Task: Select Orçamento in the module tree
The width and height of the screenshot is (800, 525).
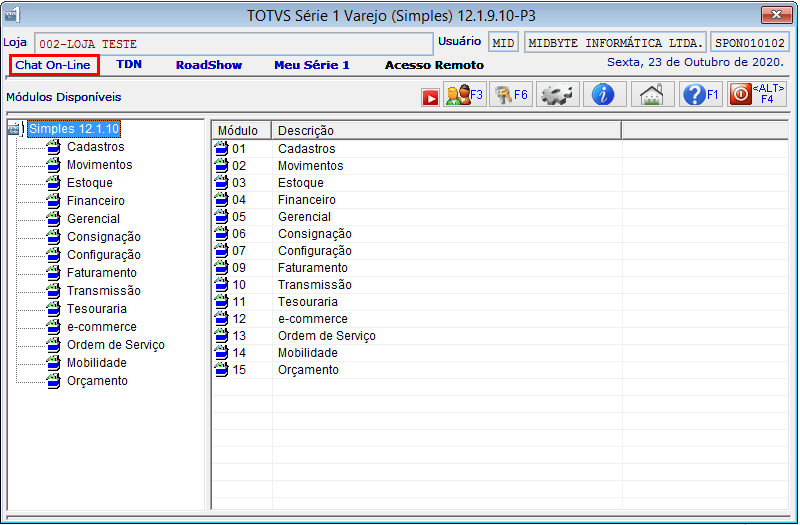Action: 97,381
